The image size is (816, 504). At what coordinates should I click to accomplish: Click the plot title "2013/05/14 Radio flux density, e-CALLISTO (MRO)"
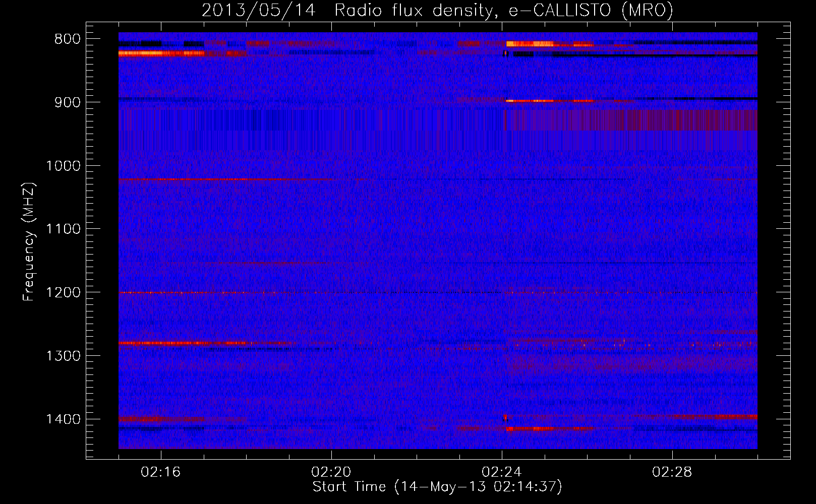point(437,10)
